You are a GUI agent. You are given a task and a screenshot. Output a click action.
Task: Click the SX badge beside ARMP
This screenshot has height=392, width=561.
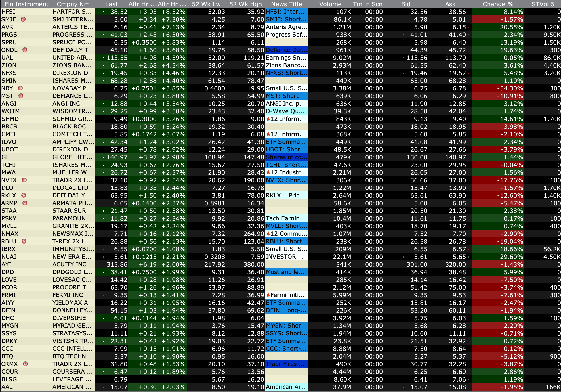(25, 203)
